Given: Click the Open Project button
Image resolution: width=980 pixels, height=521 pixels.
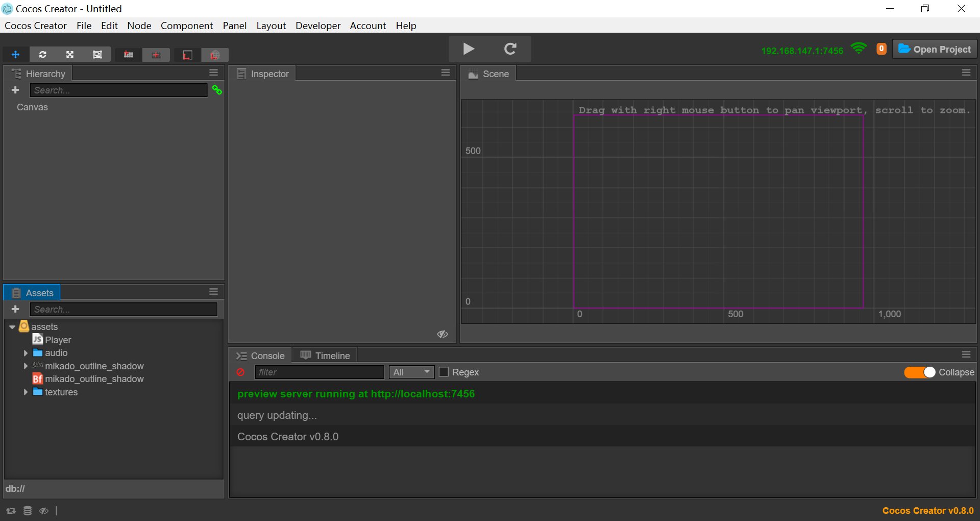Looking at the screenshot, I should [934, 49].
